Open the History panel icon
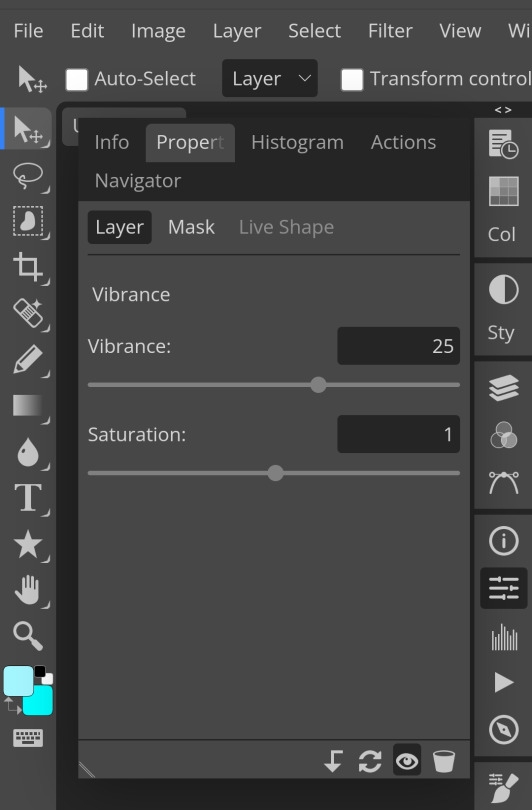The height and width of the screenshot is (810, 532). 504,145
